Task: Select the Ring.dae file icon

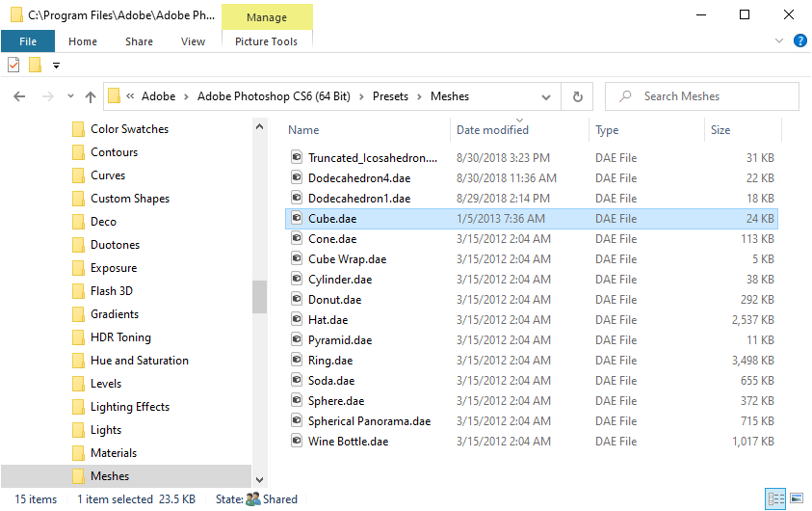Action: [x=297, y=360]
